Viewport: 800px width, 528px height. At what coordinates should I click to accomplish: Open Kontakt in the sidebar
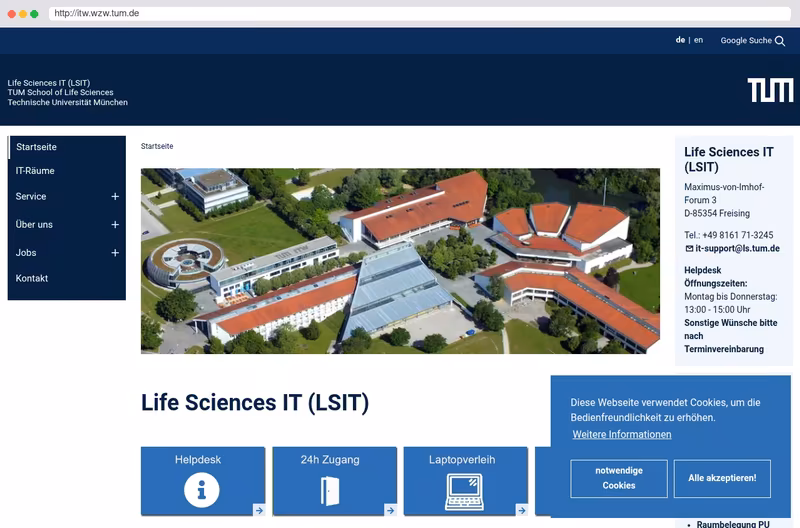[32, 278]
